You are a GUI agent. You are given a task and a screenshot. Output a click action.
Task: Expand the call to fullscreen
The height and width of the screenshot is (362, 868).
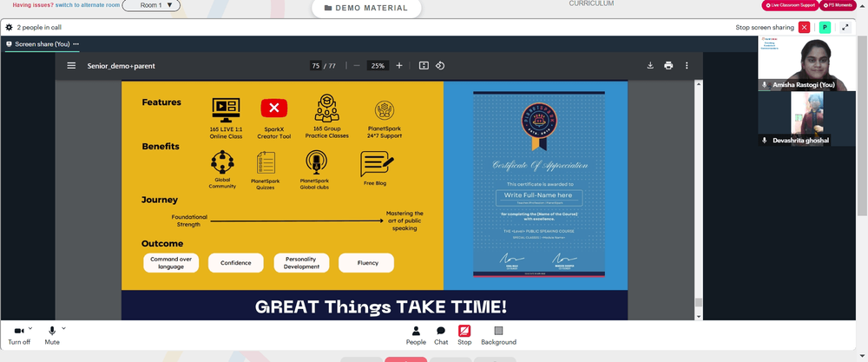[x=845, y=27]
